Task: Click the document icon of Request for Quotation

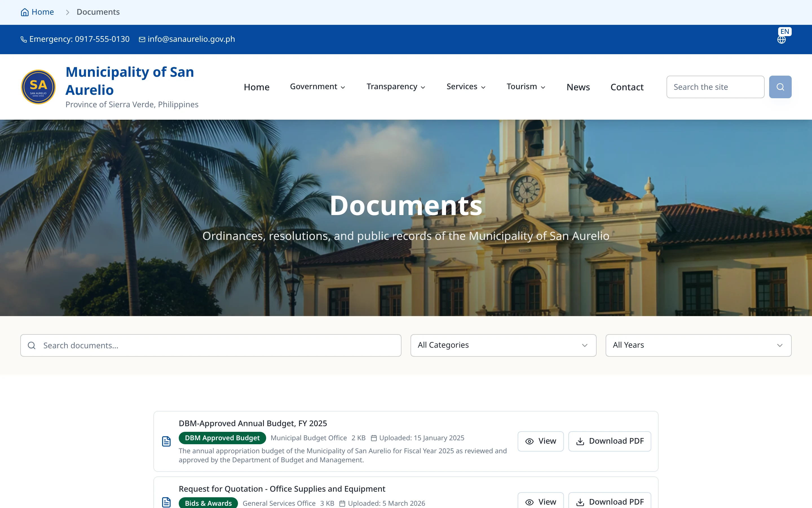Action: (x=166, y=502)
